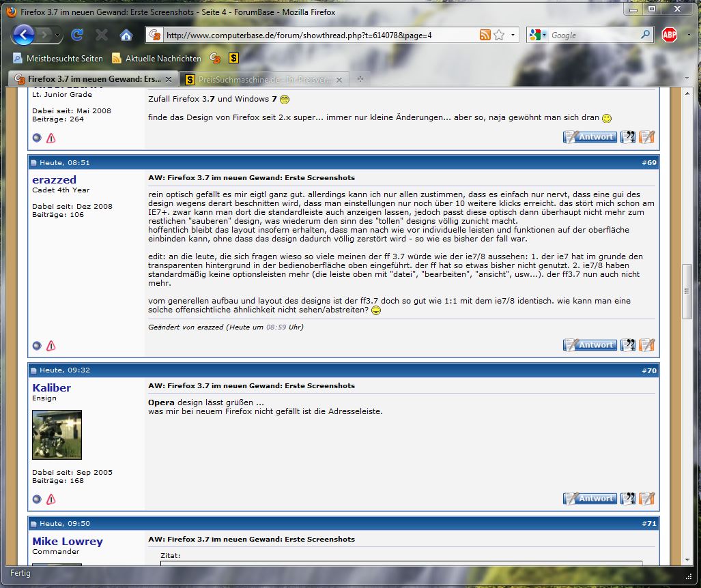This screenshot has width=701, height=588.
Task: Click quick reply icon in the 264 Beiträge post
Action: click(647, 136)
